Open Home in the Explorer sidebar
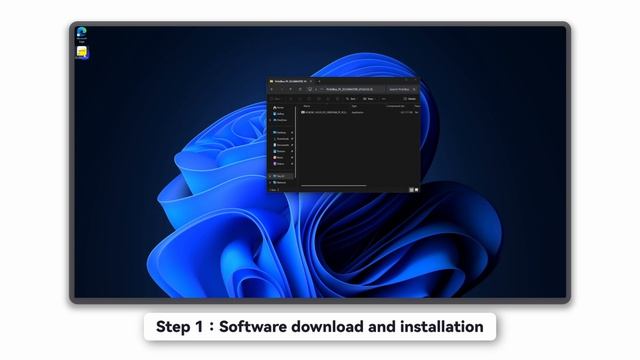The image size is (640, 360). (279, 108)
